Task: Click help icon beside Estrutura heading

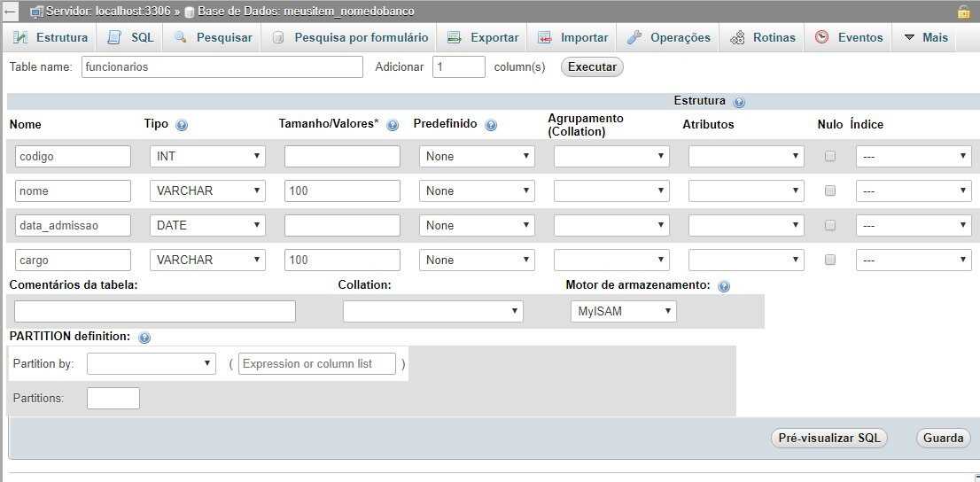Action: 739,102
